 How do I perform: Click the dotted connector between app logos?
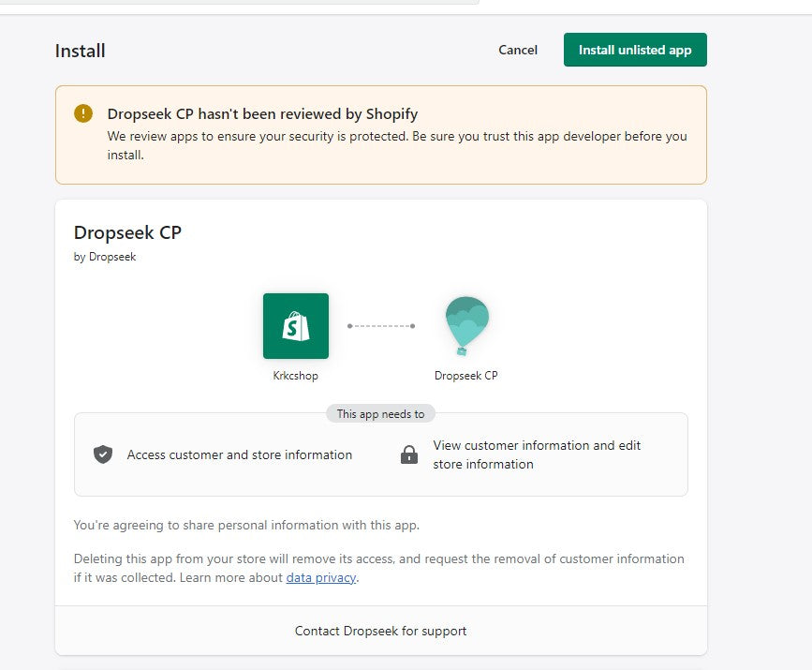pyautogui.click(x=380, y=326)
